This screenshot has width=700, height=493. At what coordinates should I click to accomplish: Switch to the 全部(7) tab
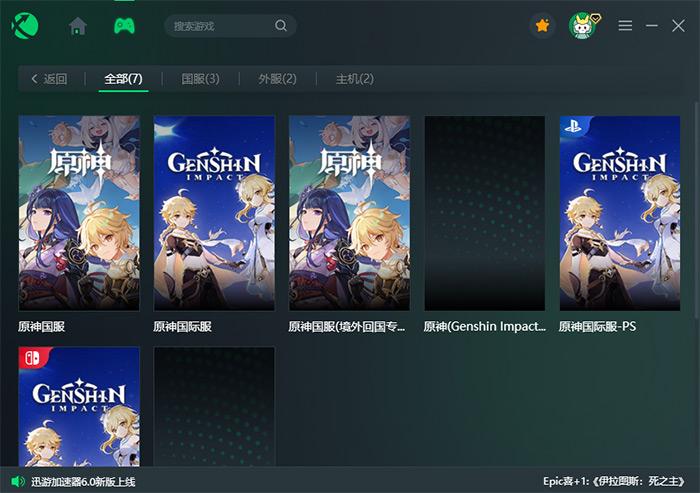click(x=123, y=79)
